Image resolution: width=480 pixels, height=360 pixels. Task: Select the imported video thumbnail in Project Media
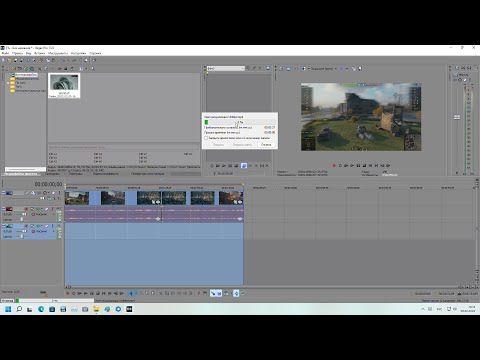click(x=64, y=86)
